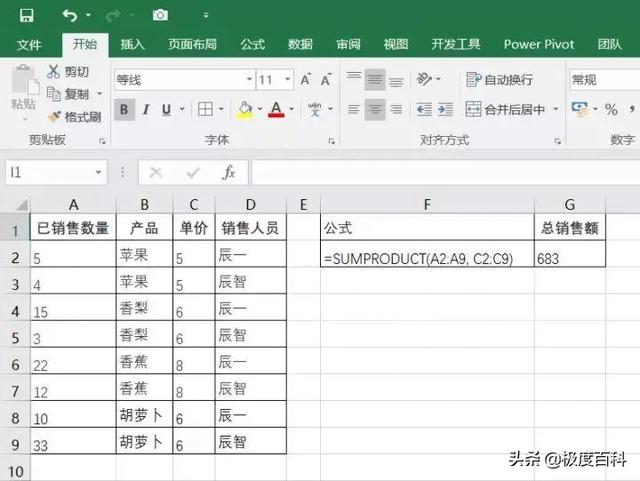This screenshot has width=640, height=481.
Task: Click the Redo arrow icon
Action: [113, 16]
